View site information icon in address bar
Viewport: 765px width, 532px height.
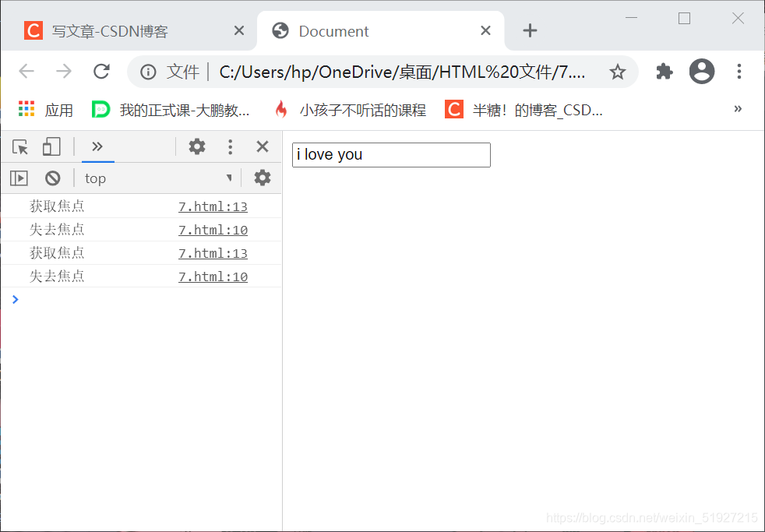pos(148,72)
